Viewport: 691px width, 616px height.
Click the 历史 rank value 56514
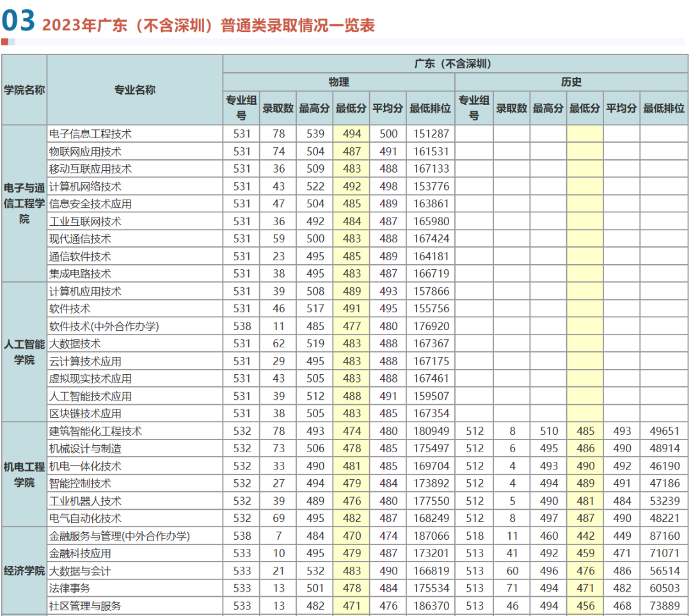665,571
